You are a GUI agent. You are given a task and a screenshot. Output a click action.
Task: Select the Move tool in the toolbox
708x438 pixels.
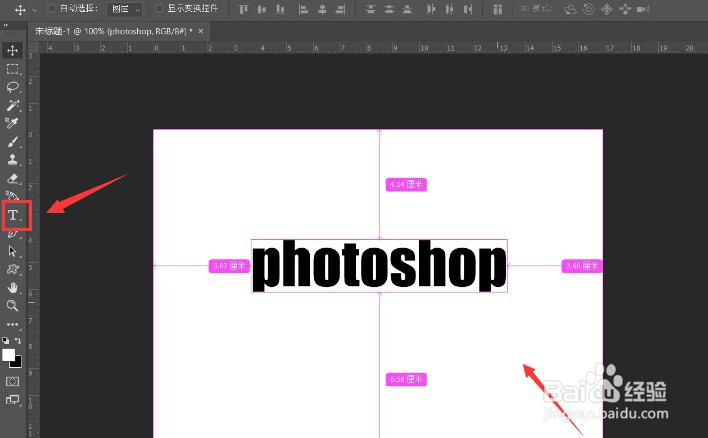point(12,50)
